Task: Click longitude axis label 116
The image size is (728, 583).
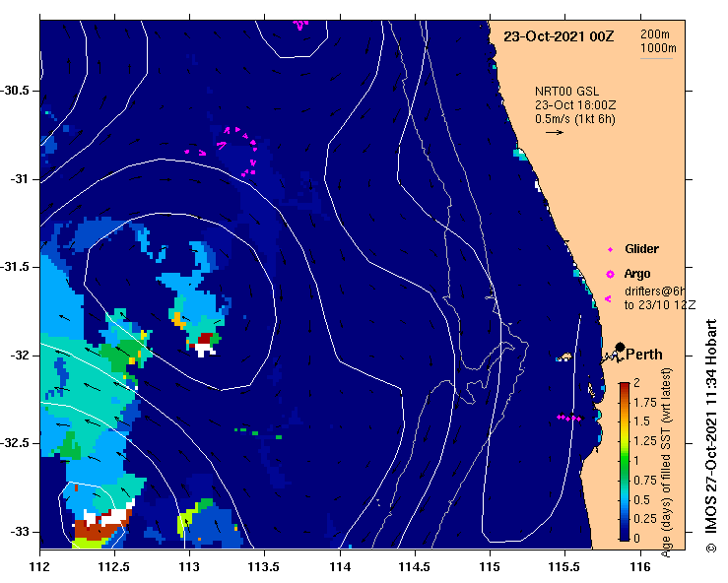Action: pos(640,567)
